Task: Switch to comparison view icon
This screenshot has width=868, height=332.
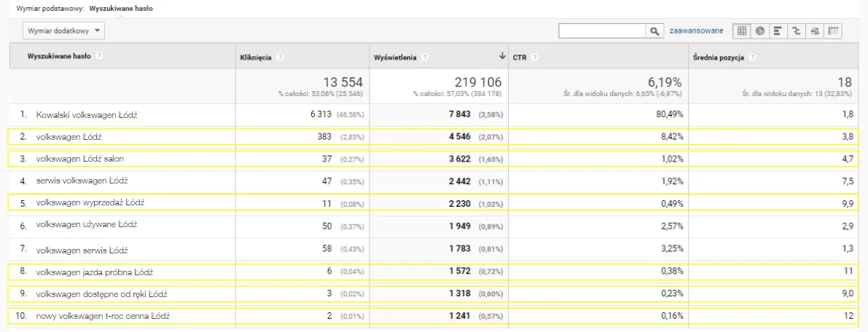Action: (x=796, y=31)
